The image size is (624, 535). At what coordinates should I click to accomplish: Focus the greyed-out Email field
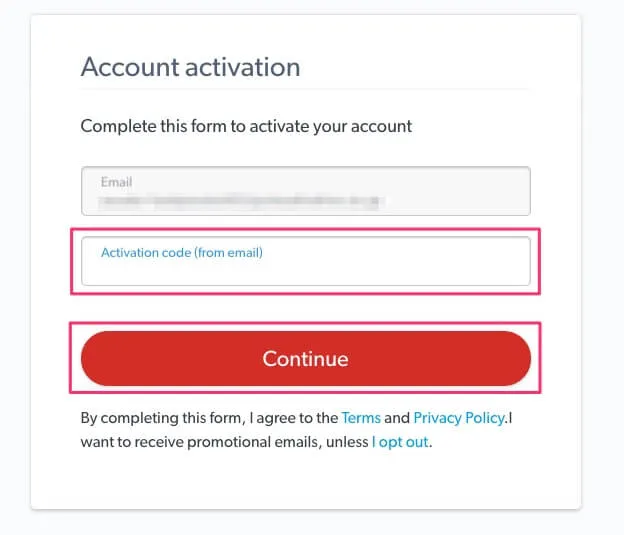(305, 191)
